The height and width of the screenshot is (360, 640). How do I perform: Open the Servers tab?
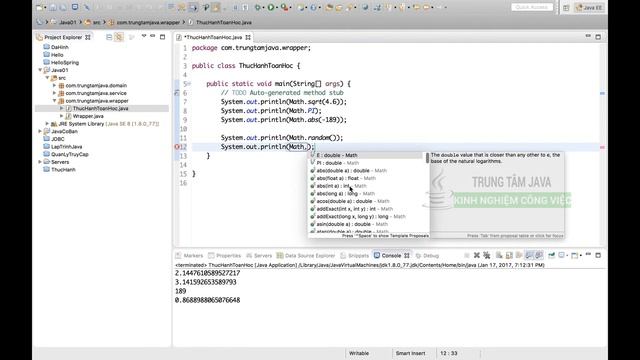click(x=259, y=256)
